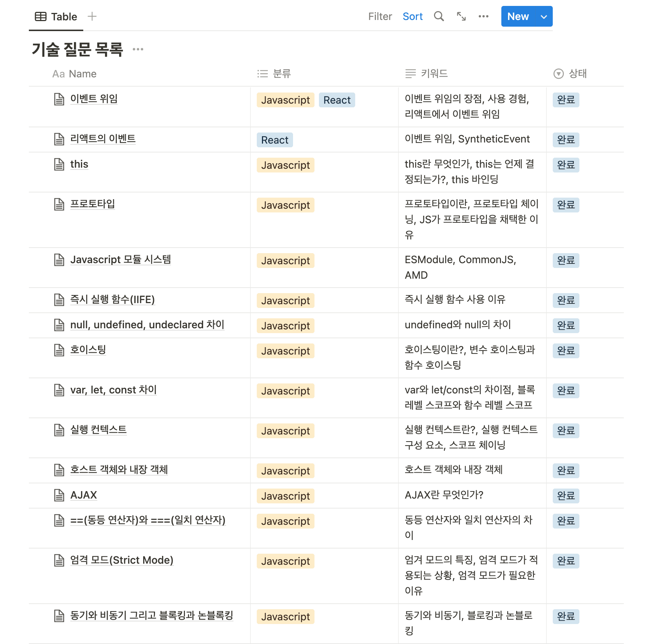Expand the New button dropdown arrow
The image size is (646, 644).
pos(544,17)
